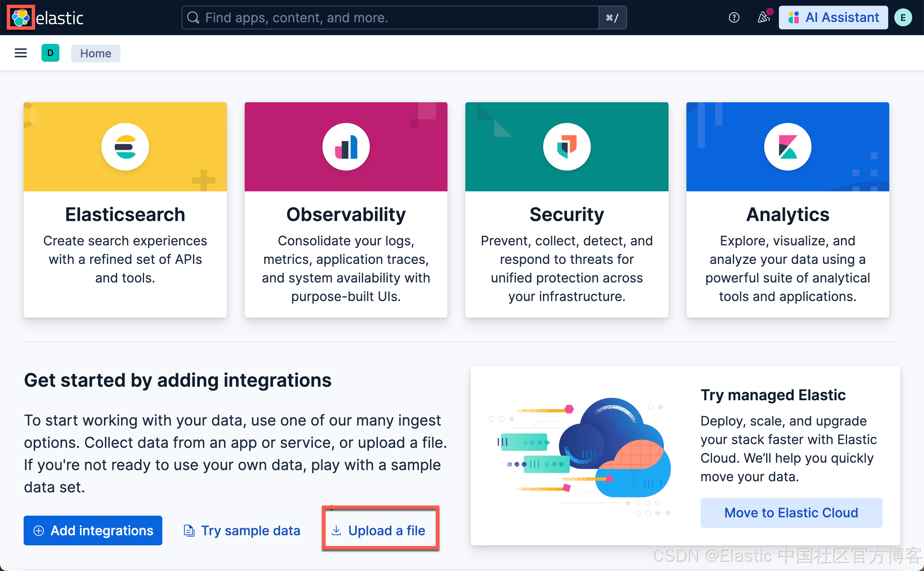This screenshot has height=571, width=924.
Task: Click the Observability bar chart icon
Action: click(x=346, y=147)
